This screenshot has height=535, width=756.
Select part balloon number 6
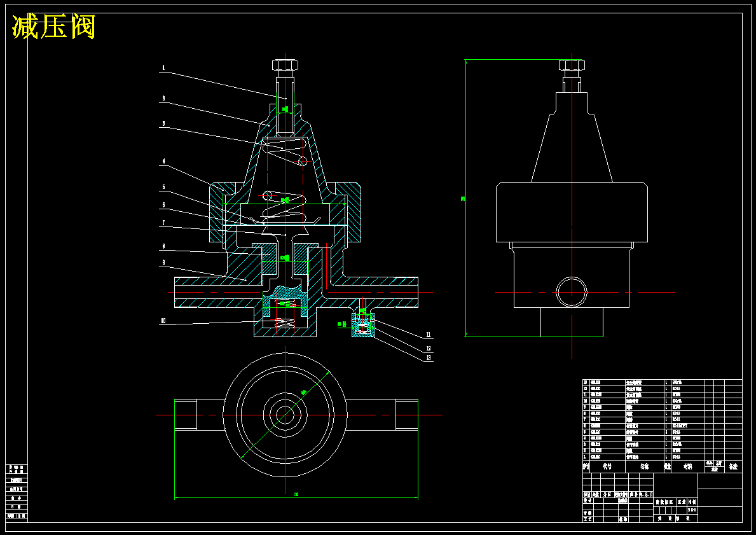pyautogui.click(x=163, y=205)
